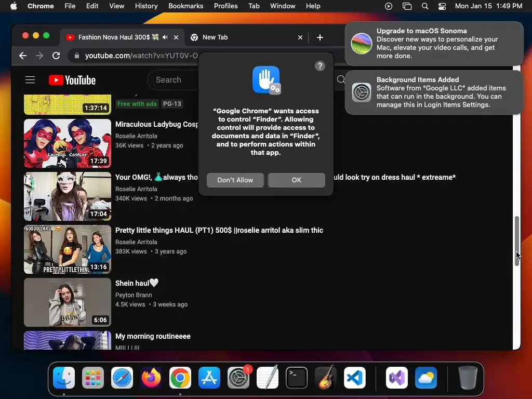Open the Pretty little things HAUL title
The image size is (532, 399).
tap(219, 230)
